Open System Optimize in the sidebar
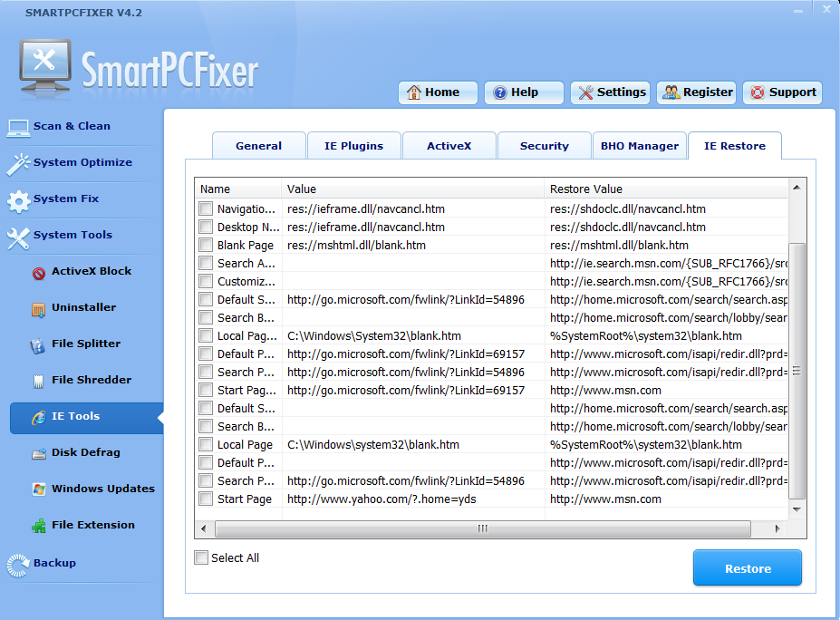 coord(82,163)
